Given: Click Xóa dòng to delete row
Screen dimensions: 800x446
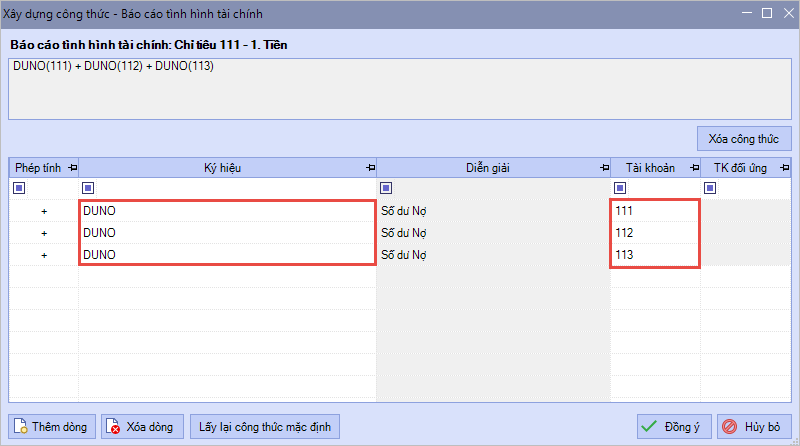Looking at the screenshot, I should [x=141, y=427].
